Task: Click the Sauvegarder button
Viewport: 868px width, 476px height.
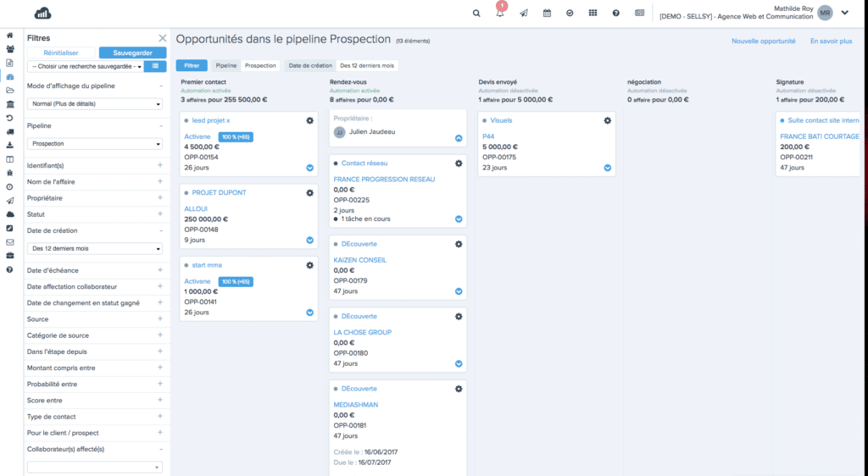Action: [132, 53]
